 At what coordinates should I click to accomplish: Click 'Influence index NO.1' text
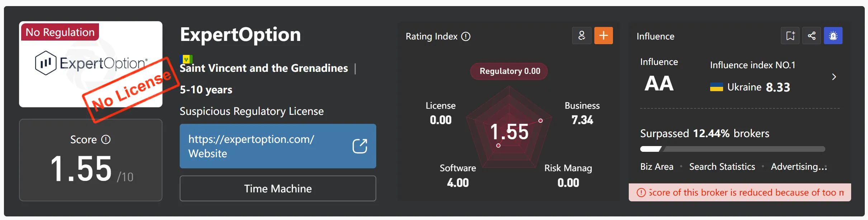click(x=753, y=65)
